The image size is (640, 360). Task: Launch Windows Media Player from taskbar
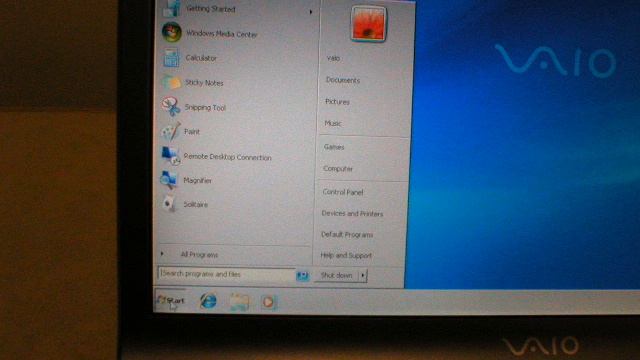pos(268,302)
